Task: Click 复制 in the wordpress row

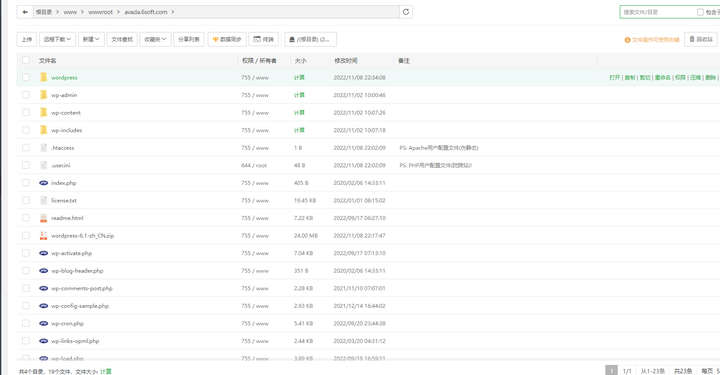Action: (630, 78)
